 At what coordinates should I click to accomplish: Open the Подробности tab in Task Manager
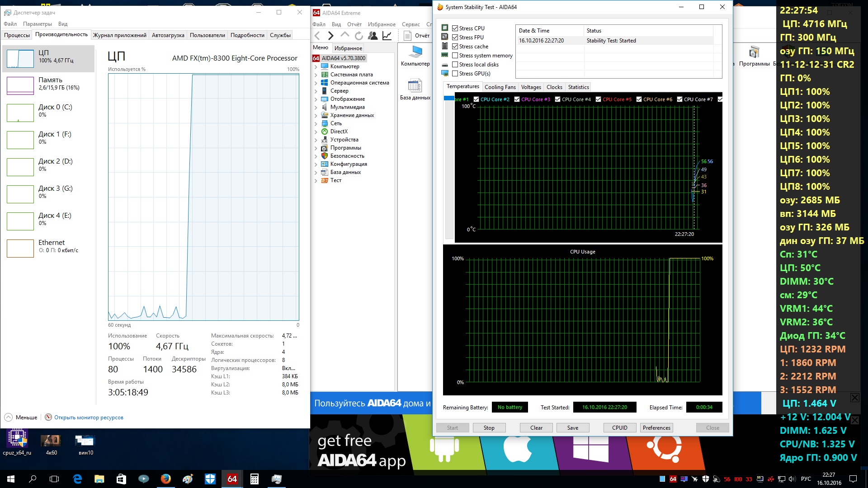point(247,35)
